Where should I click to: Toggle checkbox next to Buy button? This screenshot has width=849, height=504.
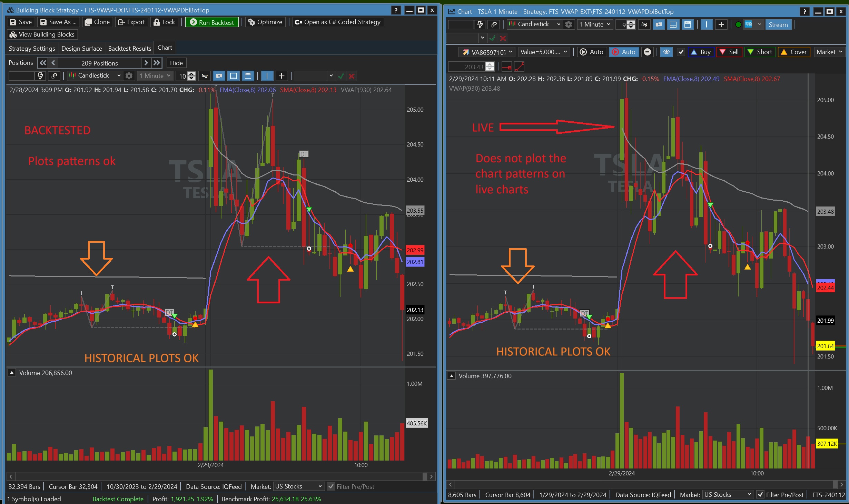tap(681, 52)
